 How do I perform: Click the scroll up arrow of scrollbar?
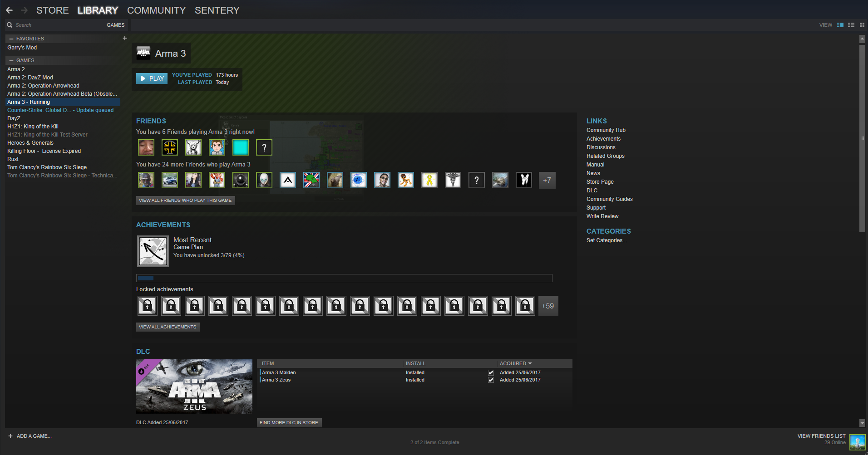pyautogui.click(x=862, y=39)
